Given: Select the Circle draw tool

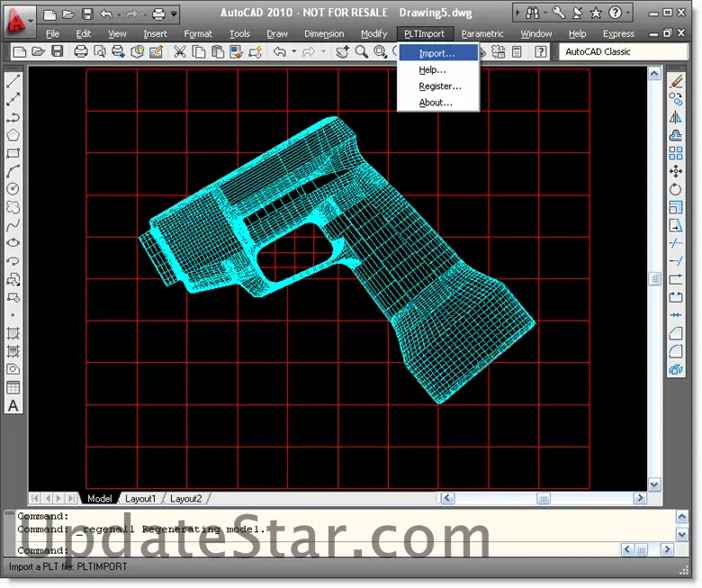Looking at the screenshot, I should click(13, 189).
